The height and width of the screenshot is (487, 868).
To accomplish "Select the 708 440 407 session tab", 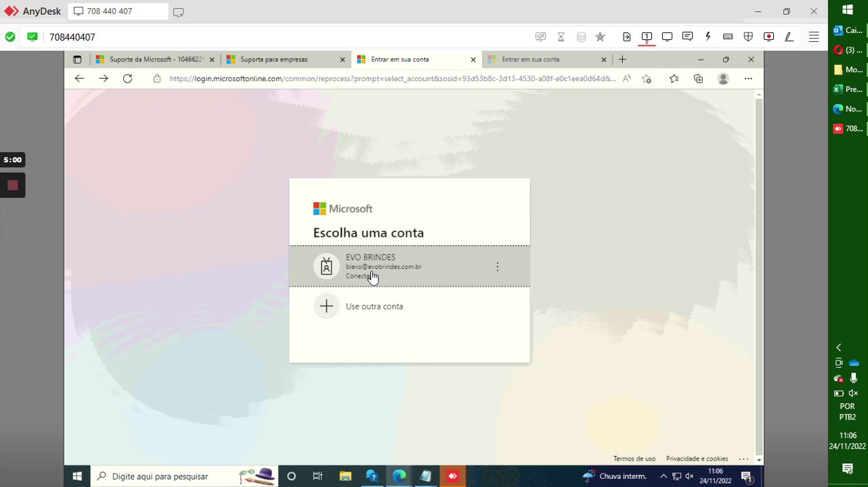I will click(118, 11).
